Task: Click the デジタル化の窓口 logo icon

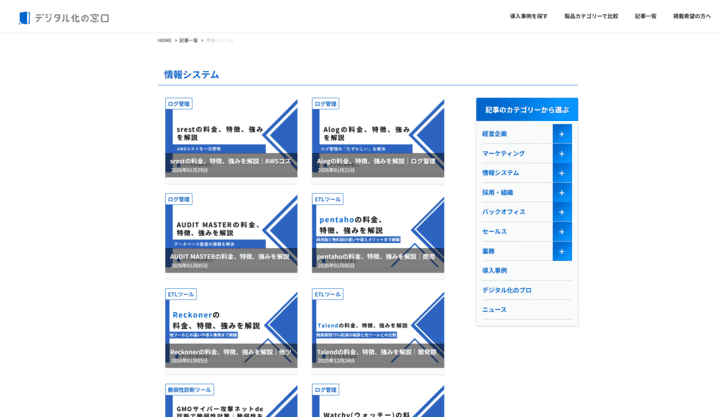Action: coord(24,18)
